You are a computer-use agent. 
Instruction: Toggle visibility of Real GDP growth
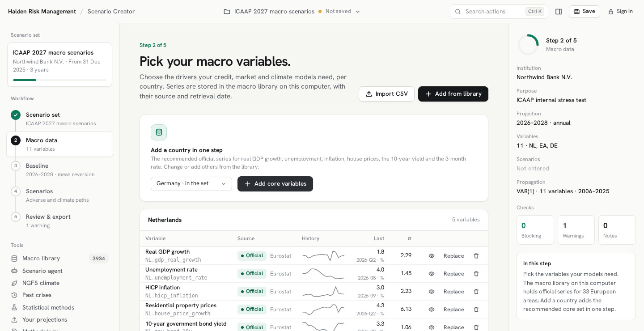[x=432, y=256]
